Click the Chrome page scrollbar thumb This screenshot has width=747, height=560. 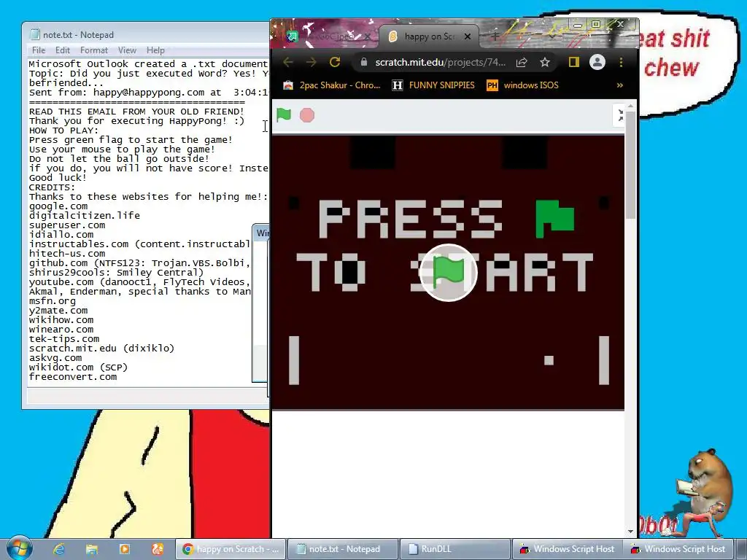click(630, 165)
